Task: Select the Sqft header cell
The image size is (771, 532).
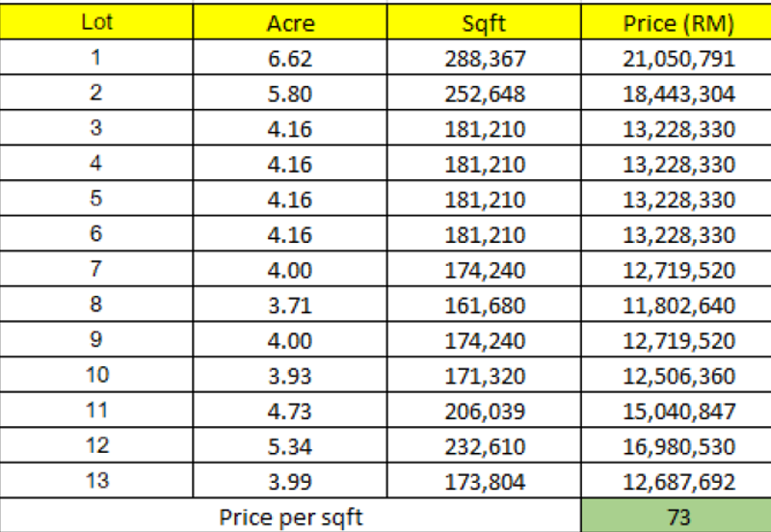Action: pos(485,23)
